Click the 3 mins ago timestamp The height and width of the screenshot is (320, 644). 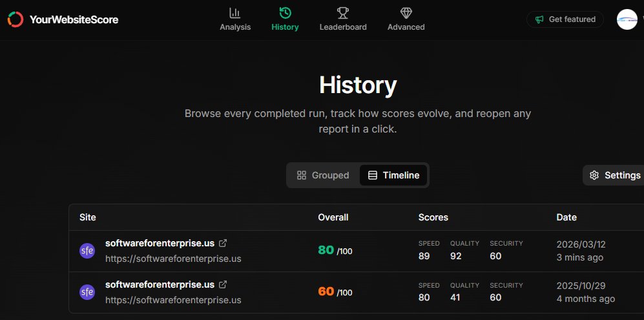[580, 257]
